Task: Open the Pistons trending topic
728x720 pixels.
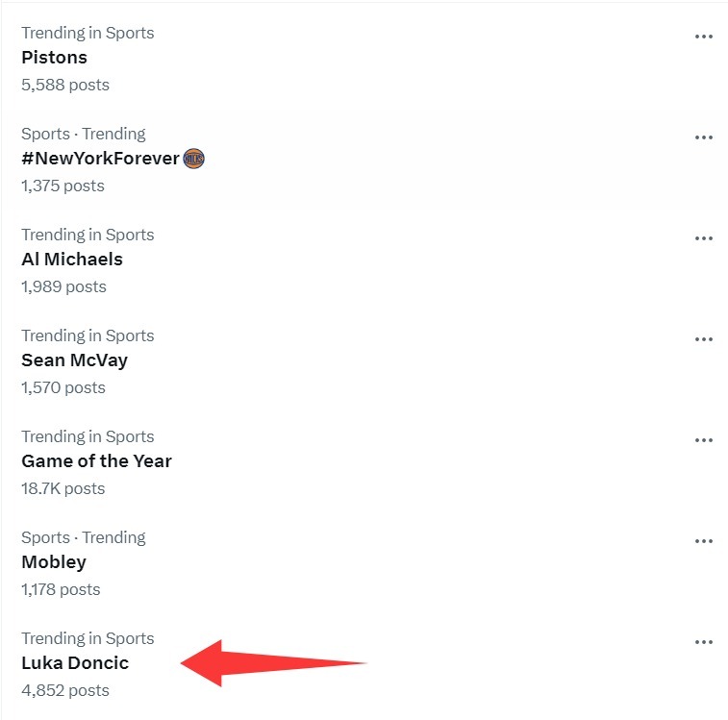Action: click(x=54, y=58)
